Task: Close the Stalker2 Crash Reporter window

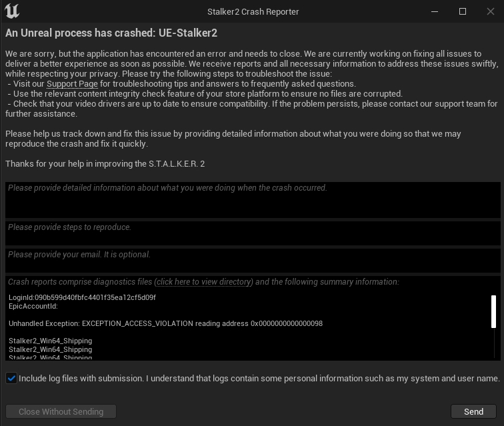Action: [490, 11]
